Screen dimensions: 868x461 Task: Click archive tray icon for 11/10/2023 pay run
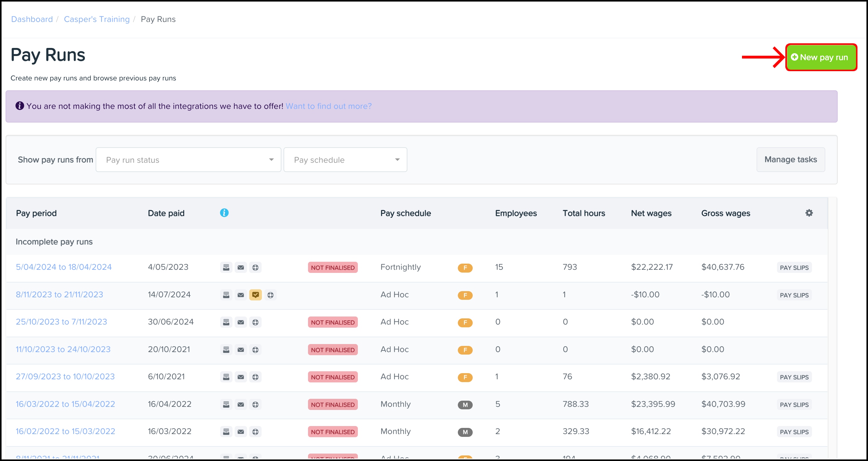[226, 350]
